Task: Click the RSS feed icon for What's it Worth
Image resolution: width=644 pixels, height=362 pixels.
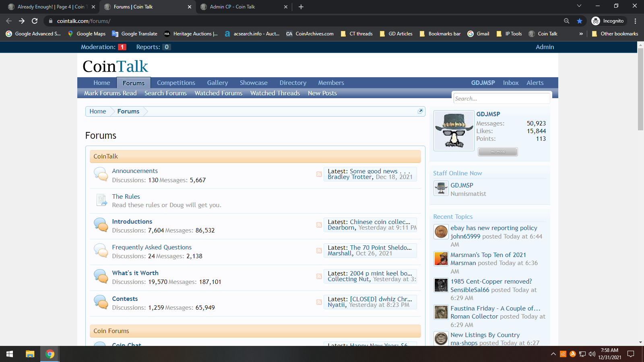Action: [x=319, y=276]
